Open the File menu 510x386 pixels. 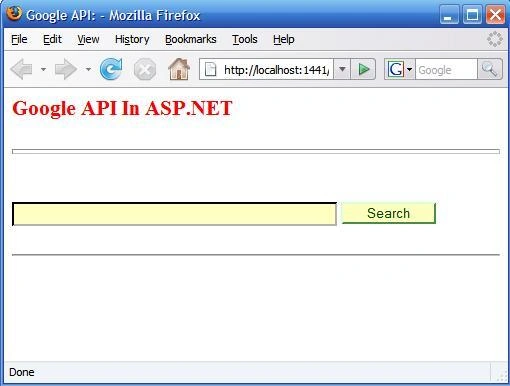pyautogui.click(x=19, y=39)
